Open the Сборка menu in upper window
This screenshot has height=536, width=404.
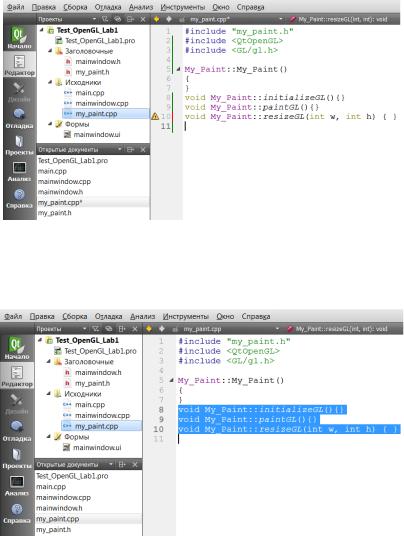75,7
